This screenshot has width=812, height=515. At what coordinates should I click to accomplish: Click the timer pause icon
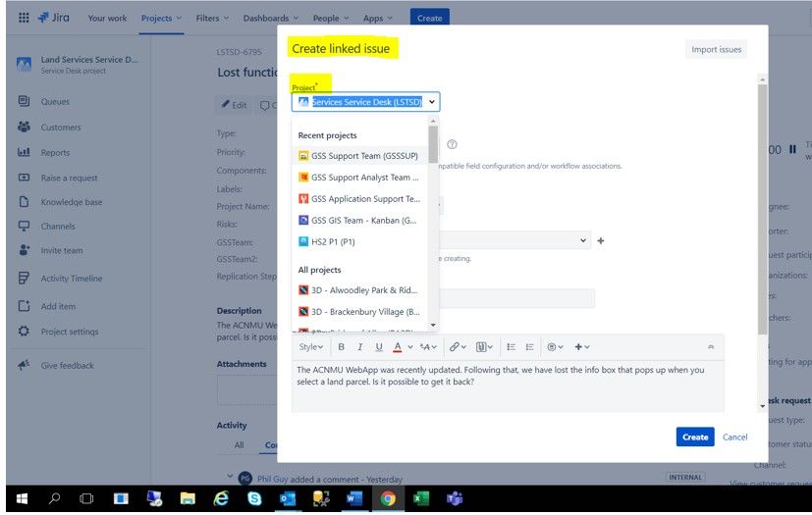(x=792, y=149)
